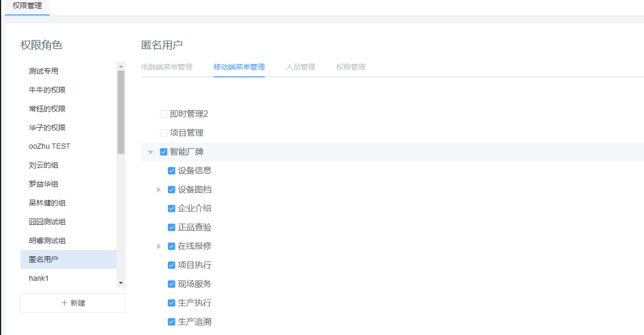Image resolution: width=644 pixels, height=335 pixels.
Task: Toggle the 生产追溯 checkbox off
Action: (171, 322)
